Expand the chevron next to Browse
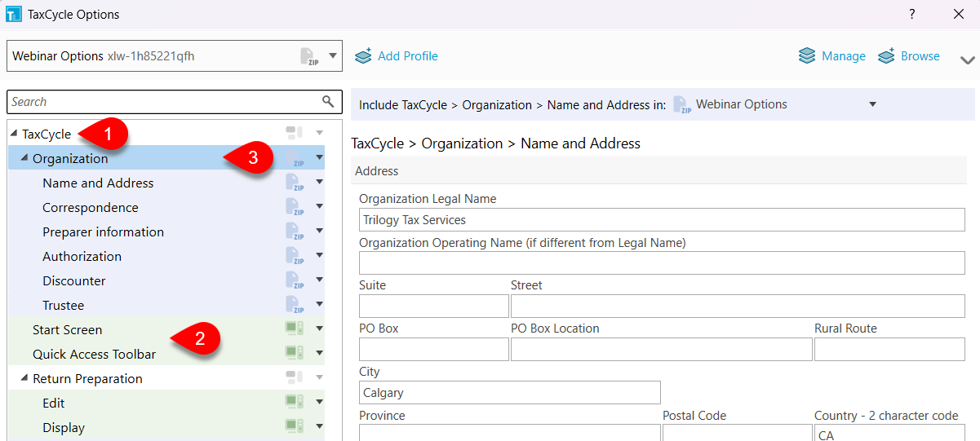Screen dimensions: 980x441 point(968,60)
